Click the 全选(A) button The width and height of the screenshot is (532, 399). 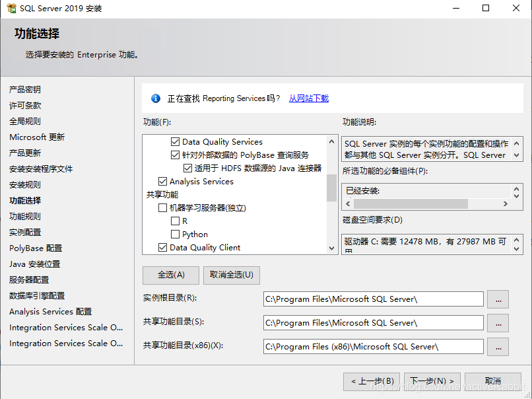click(171, 275)
